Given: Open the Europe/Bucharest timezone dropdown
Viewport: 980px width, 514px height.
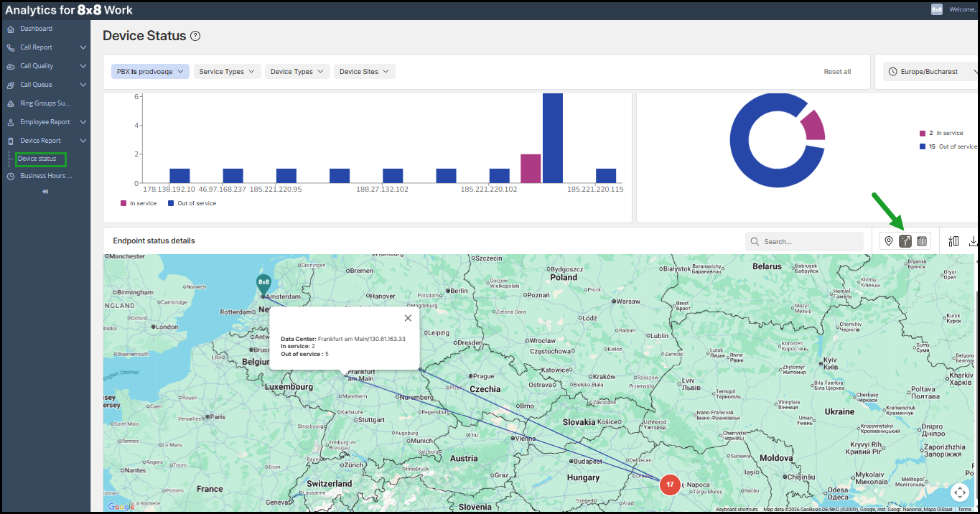Looking at the screenshot, I should point(930,72).
